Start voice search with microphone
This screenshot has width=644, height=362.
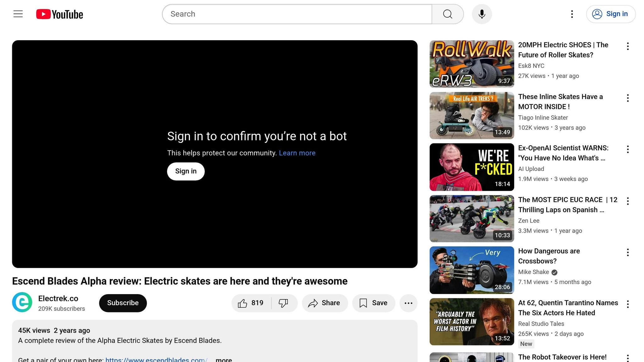click(x=482, y=14)
